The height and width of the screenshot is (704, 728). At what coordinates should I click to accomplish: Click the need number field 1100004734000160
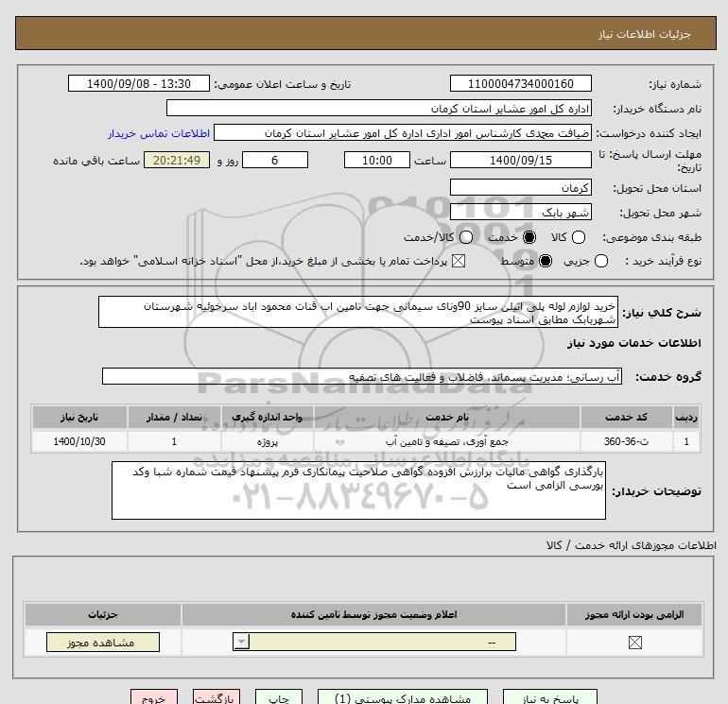coord(520,83)
